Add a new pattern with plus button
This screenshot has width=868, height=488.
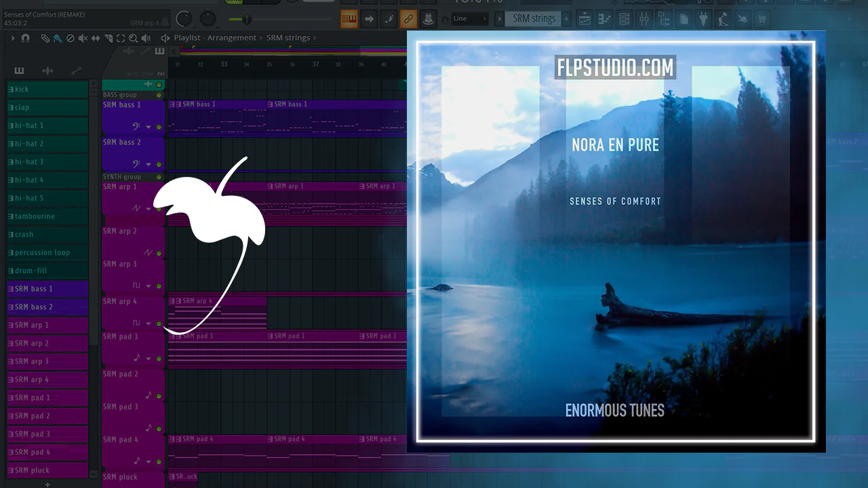click(567, 19)
